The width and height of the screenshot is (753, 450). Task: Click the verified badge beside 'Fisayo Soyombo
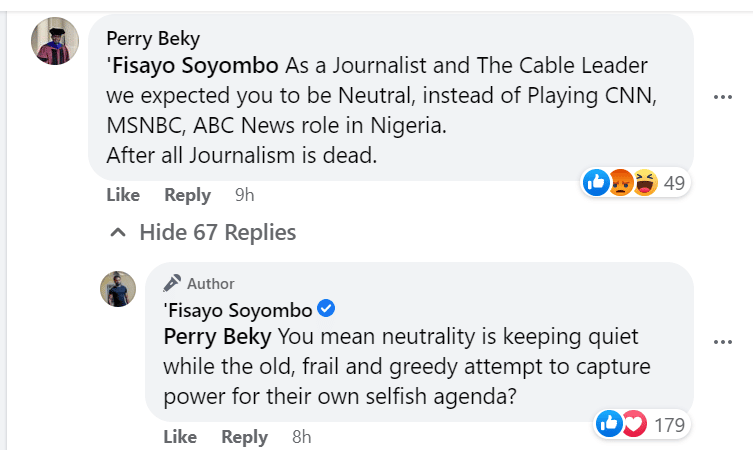[325, 307]
